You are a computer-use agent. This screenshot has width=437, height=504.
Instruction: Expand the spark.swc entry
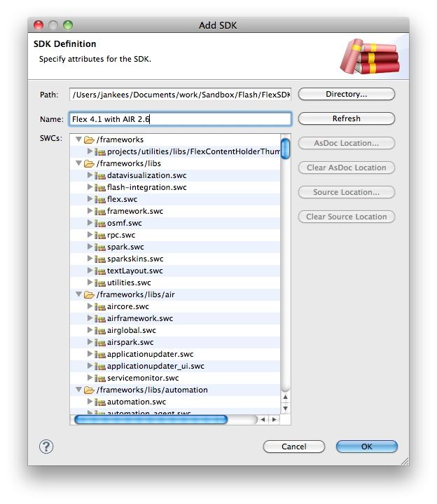tap(90, 246)
